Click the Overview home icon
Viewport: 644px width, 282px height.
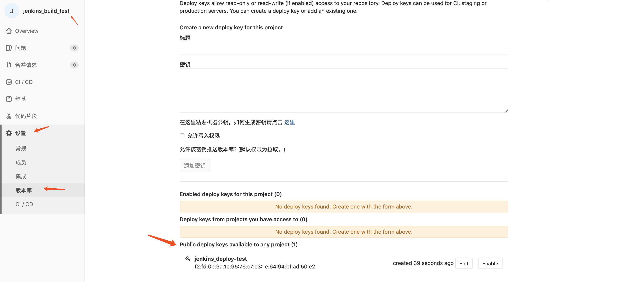tap(9, 31)
